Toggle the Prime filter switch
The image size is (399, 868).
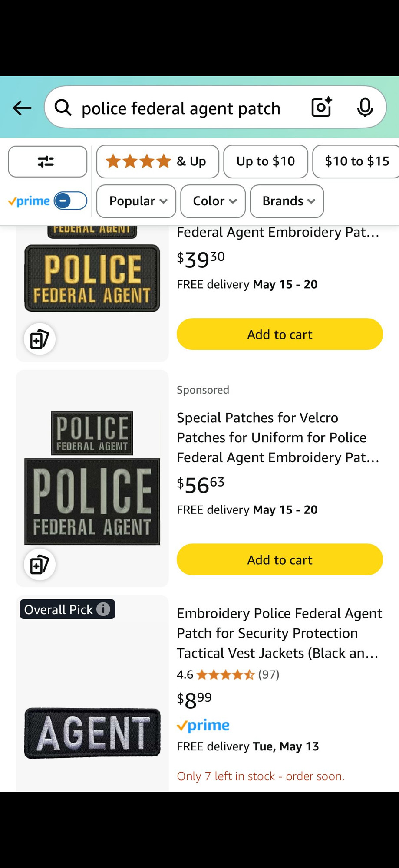pos(70,201)
